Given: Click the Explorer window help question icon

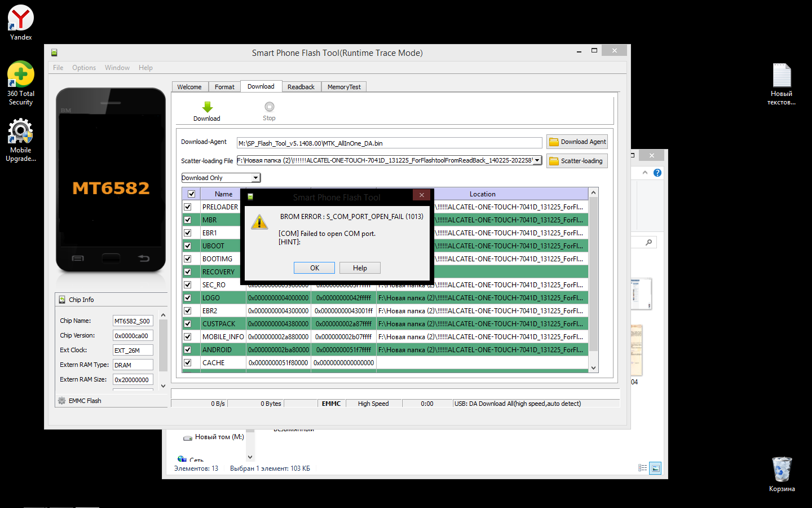Looking at the screenshot, I should (657, 173).
